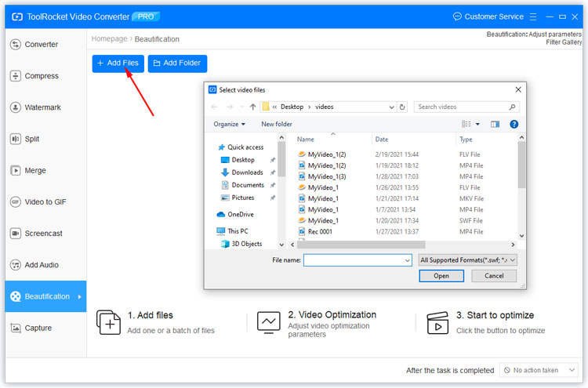Click the Customer Service chat icon
The height and width of the screenshot is (388, 588).
click(x=457, y=16)
